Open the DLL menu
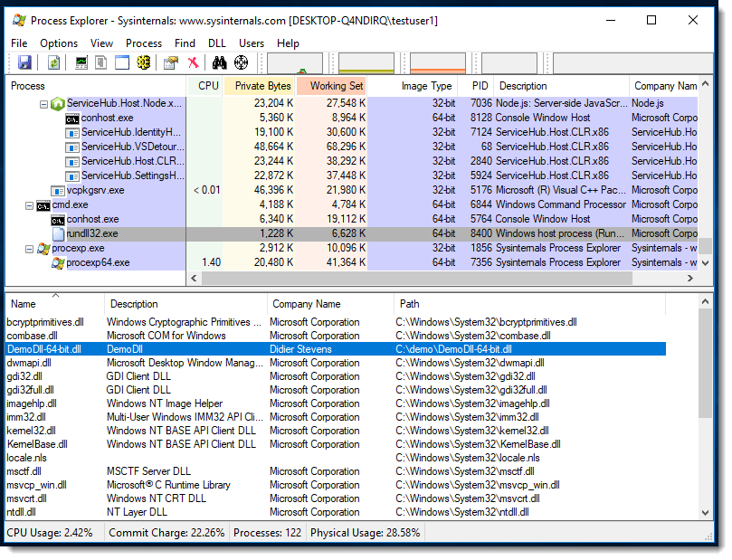The image size is (732, 560). 216,43
